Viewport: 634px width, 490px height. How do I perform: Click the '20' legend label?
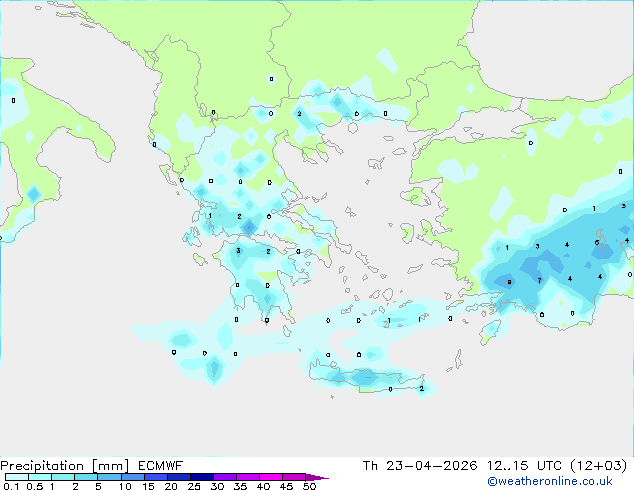(x=171, y=486)
